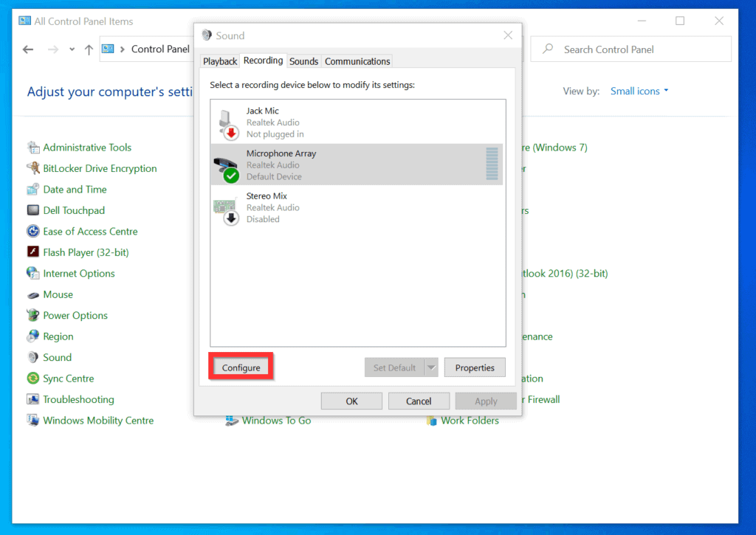This screenshot has height=535, width=756.
Task: Open Internet Options
Action: (78, 273)
